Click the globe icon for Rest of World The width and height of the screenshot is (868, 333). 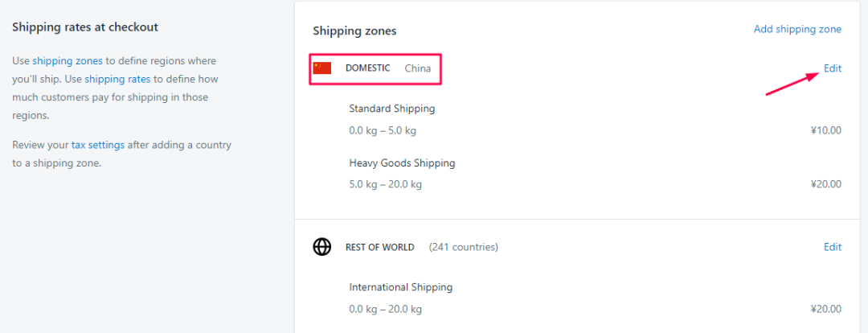(x=321, y=247)
